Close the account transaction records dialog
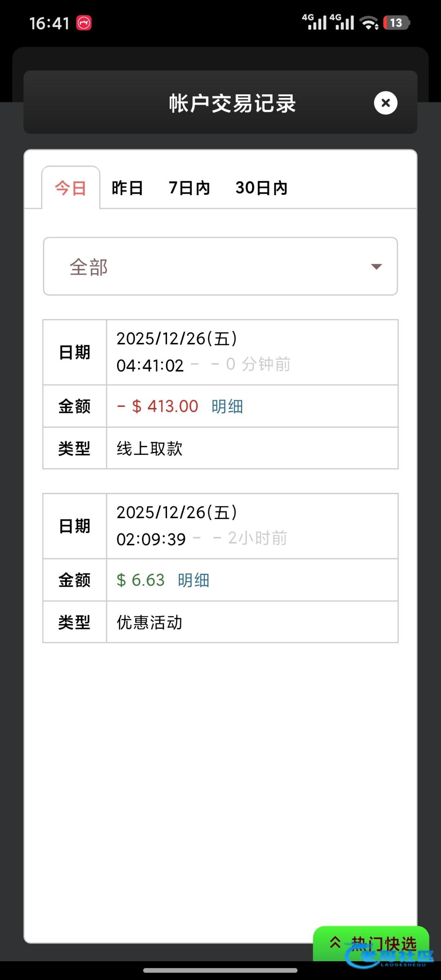 coord(385,103)
